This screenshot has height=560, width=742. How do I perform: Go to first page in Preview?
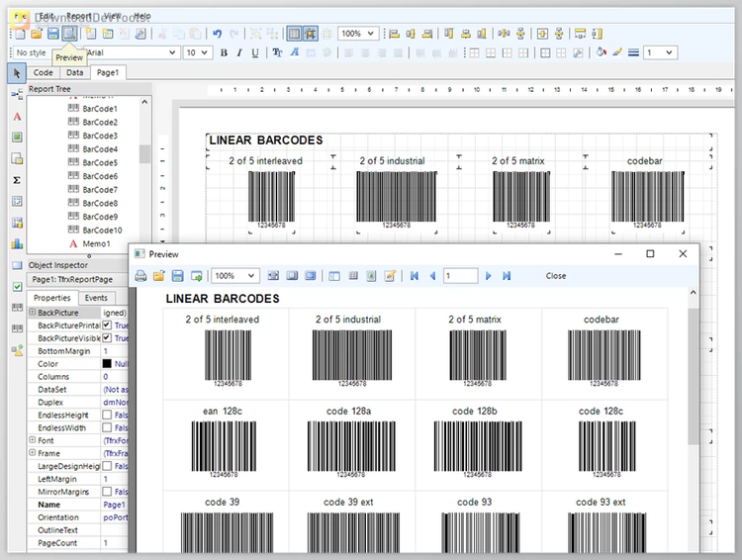tap(415, 276)
